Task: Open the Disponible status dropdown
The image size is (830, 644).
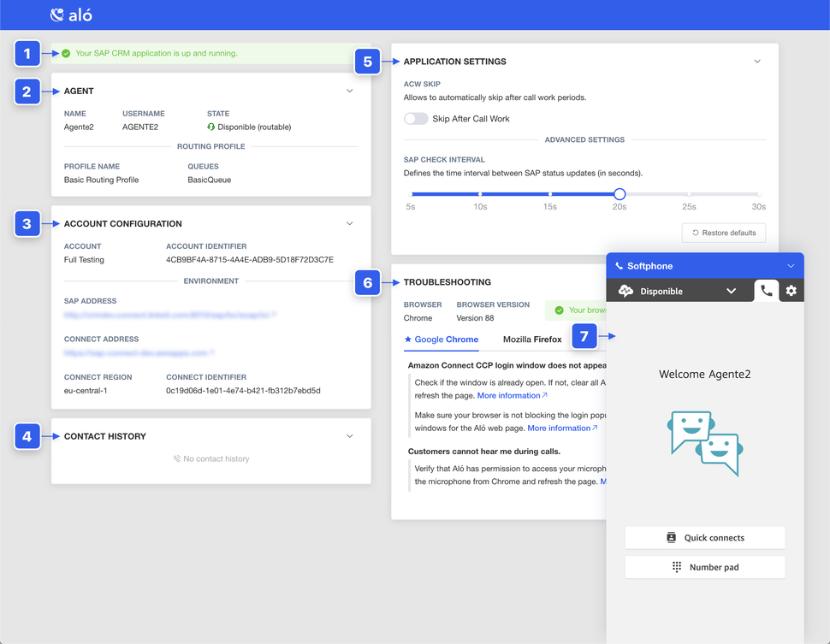Action: coord(731,291)
